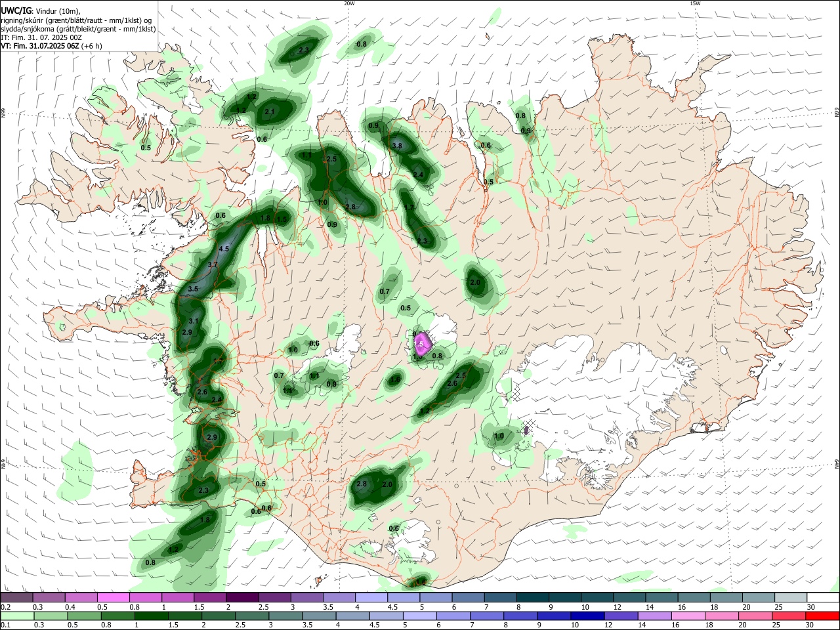Click the 4.5 precipitation value on the map
This screenshot has width=840, height=630.
(x=224, y=249)
